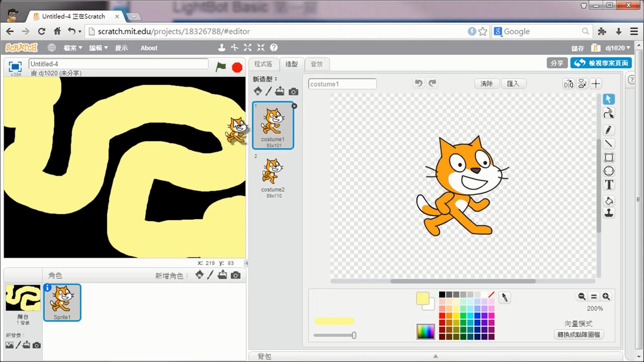Select the Stamp duplicate tool in the paint editor
Image resolution: width=644 pixels, height=362 pixels.
tap(609, 213)
